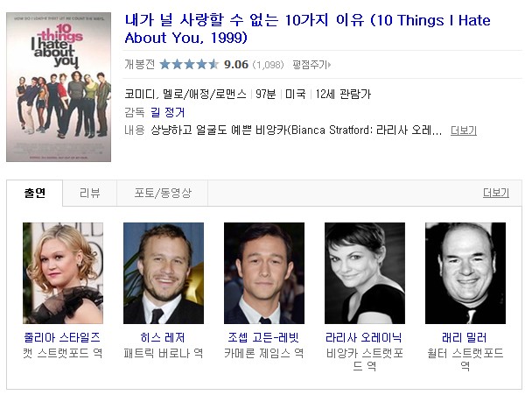Open actor name link 라리사 오레이닉
This screenshot has width=532, height=395.
tap(364, 337)
